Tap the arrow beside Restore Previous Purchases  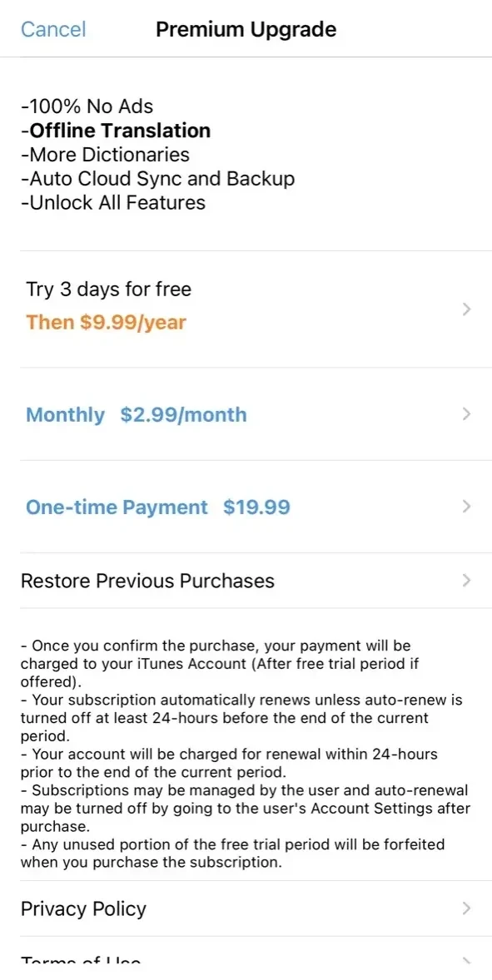tap(465, 581)
